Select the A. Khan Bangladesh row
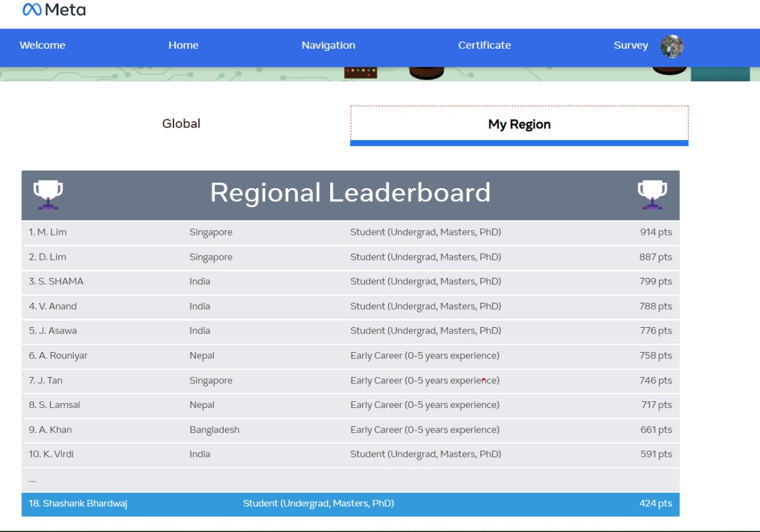 [350, 430]
